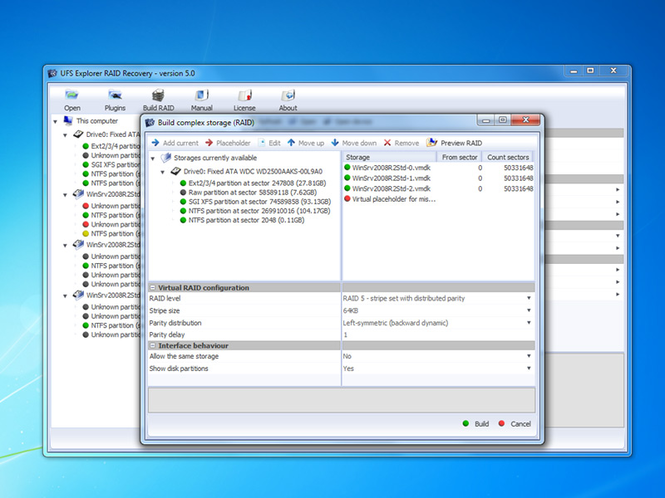
Task: Click the Count sectors column header
Action: (508, 157)
